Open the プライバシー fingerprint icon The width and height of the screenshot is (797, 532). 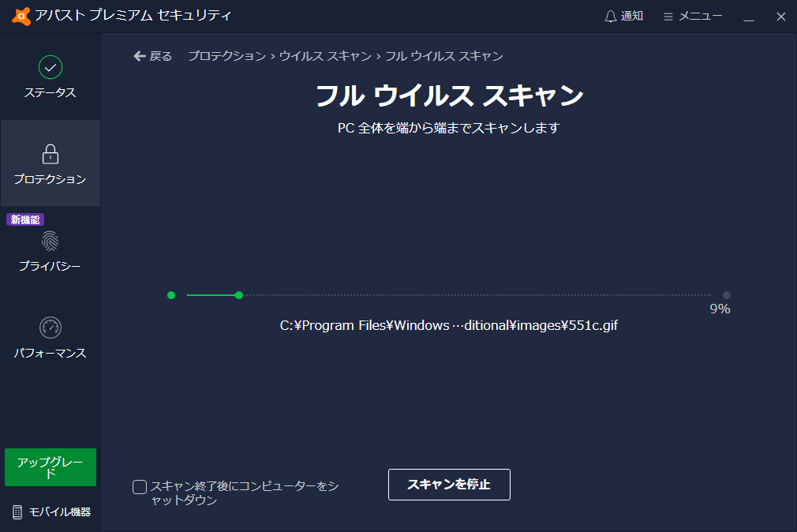pos(51,241)
